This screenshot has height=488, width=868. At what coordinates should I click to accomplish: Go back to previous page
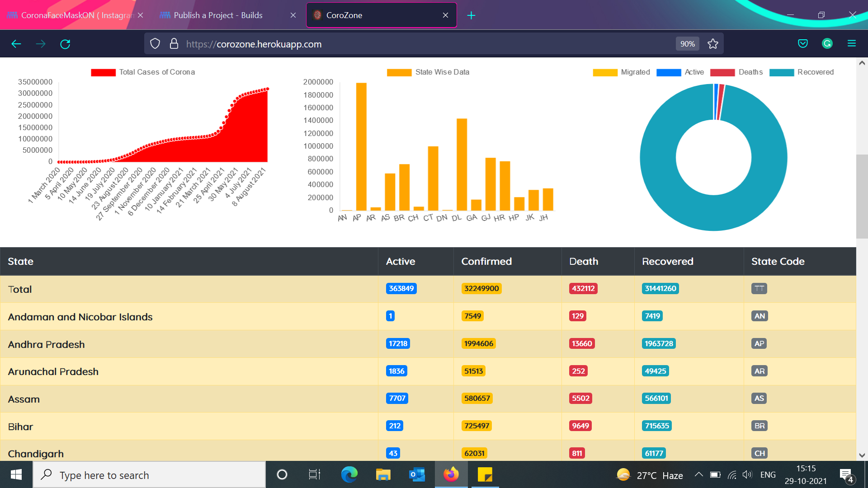tap(16, 44)
